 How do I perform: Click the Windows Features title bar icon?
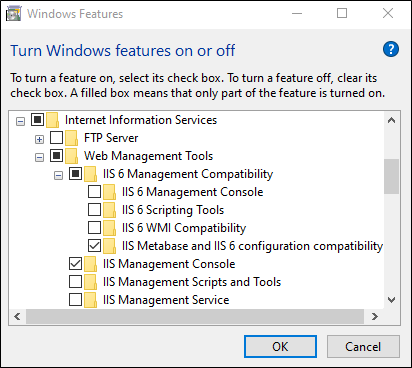click(x=14, y=14)
